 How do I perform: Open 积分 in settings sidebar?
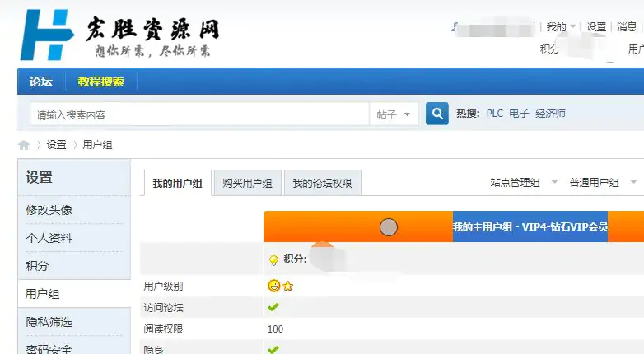(37, 266)
